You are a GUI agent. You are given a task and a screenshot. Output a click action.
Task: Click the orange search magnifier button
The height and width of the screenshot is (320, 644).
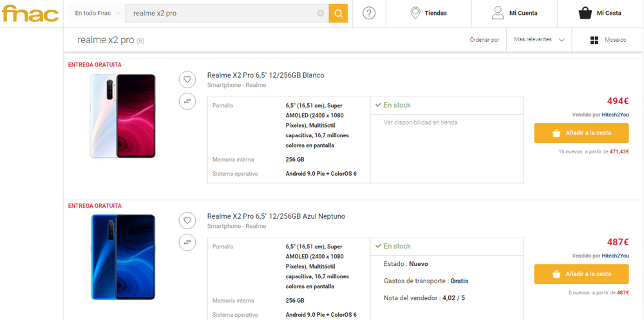[338, 13]
